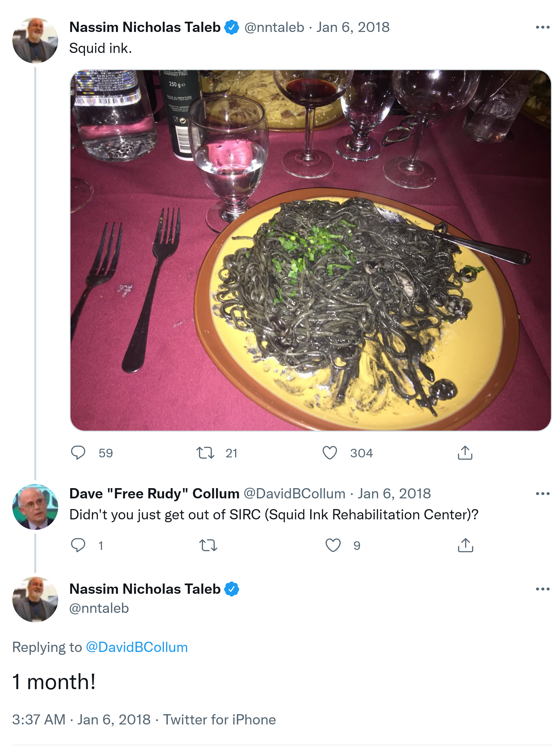Reply to Dave Collum's SIRC tweet
Image resolution: width=560 pixels, height=749 pixels.
point(78,545)
